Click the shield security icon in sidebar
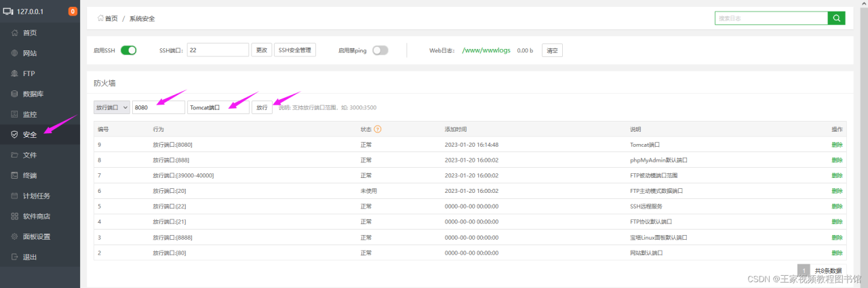Image resolution: width=868 pixels, height=288 pixels. tap(15, 134)
